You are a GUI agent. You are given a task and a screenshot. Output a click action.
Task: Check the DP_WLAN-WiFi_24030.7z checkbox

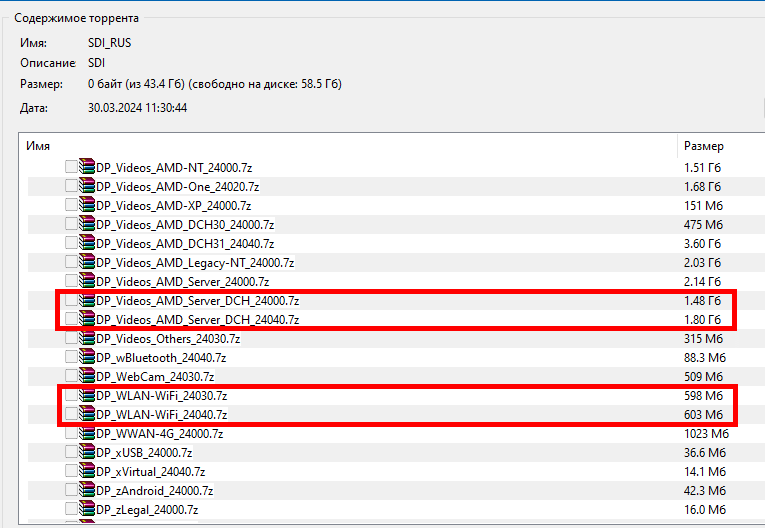(x=71, y=395)
